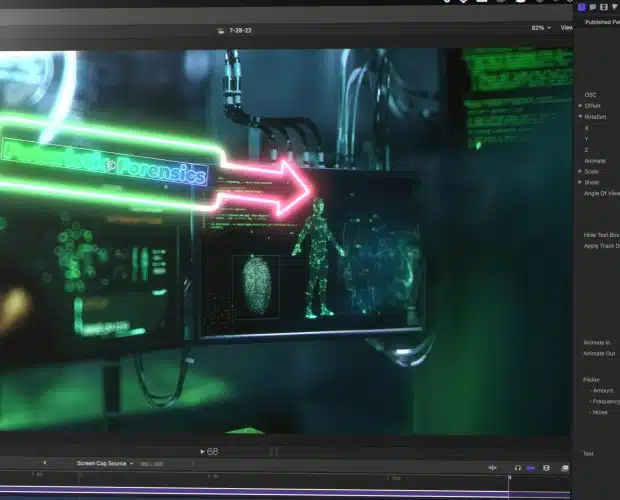The width and height of the screenshot is (620, 500).
Task: Select the OSC parameter label
Action: click(590, 95)
